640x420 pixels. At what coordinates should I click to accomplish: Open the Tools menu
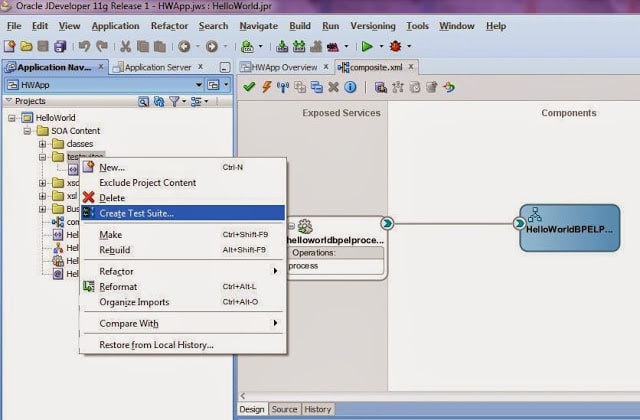417,26
